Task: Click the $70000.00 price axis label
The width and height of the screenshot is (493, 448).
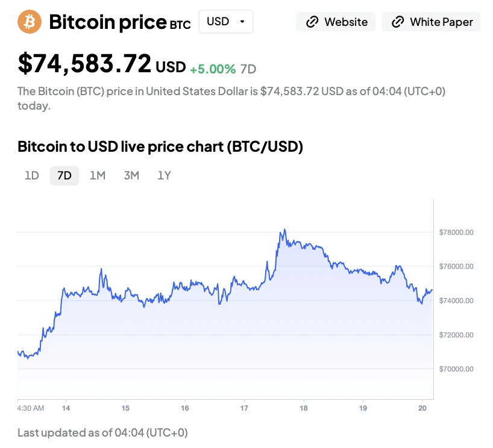Action: coord(456,369)
